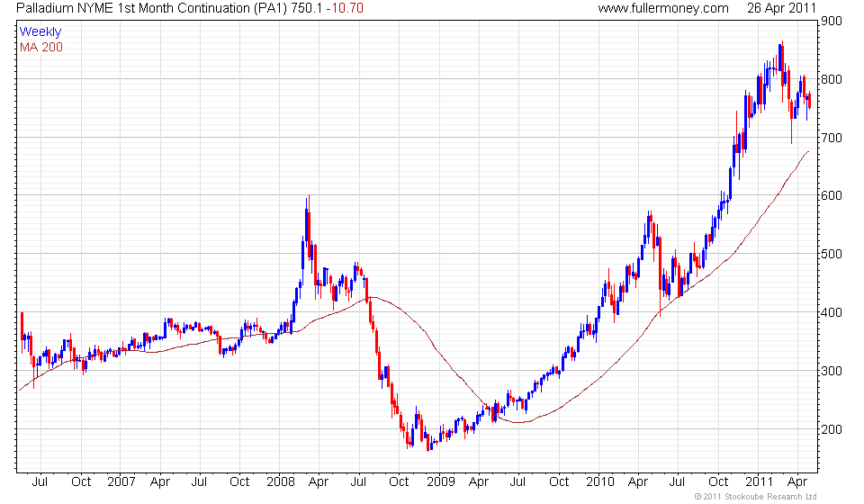
Task: Click the 2010 year label on time axis
Action: click(600, 481)
